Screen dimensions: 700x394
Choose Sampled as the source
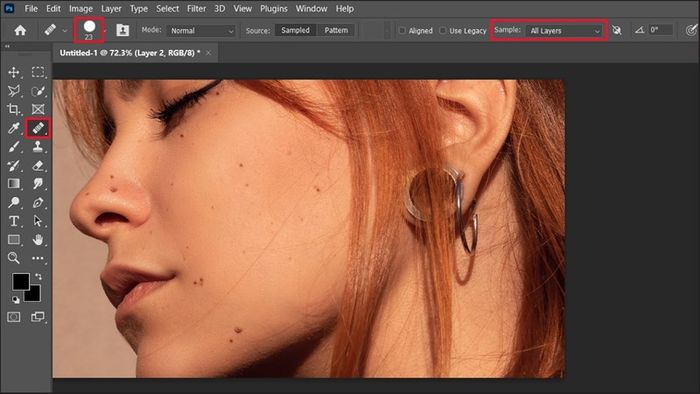tap(295, 30)
